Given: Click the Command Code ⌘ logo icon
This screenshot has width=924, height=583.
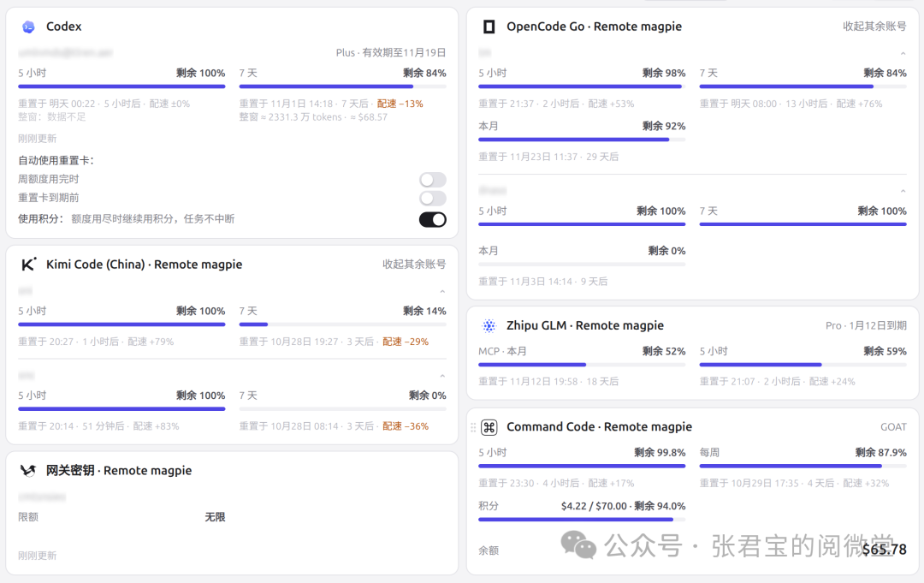Looking at the screenshot, I should point(489,427).
